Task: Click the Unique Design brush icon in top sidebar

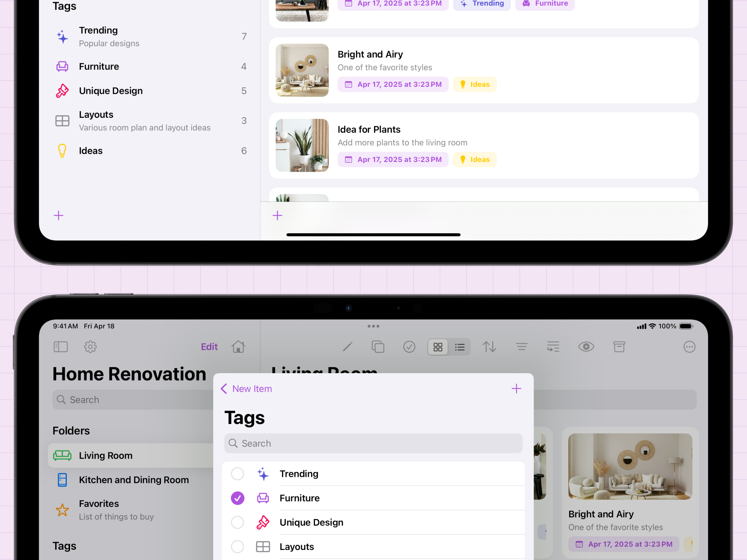Action: click(x=62, y=91)
